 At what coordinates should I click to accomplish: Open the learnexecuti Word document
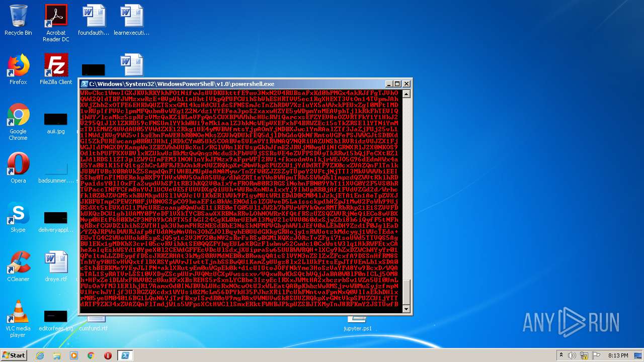click(131, 20)
